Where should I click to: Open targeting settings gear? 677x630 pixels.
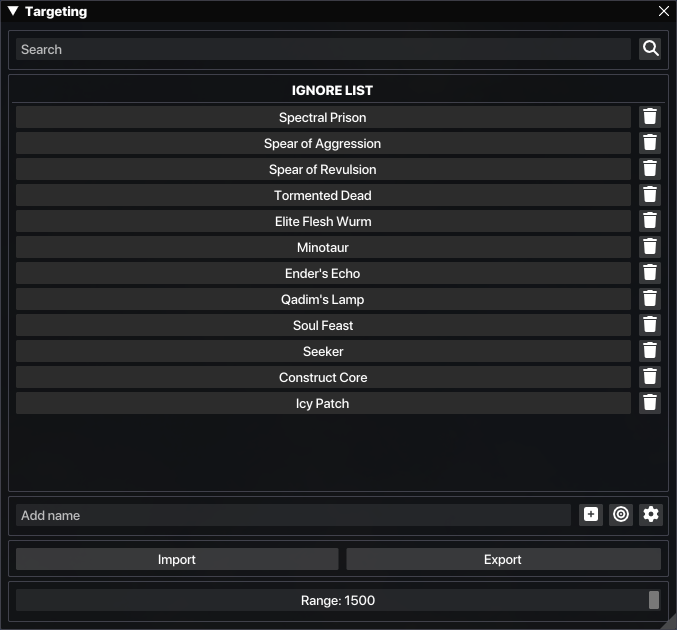click(x=651, y=515)
